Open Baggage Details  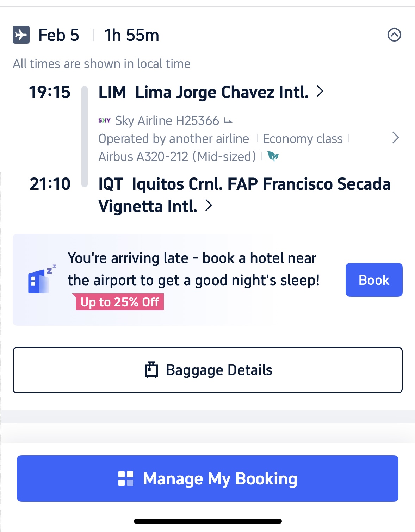[207, 370]
